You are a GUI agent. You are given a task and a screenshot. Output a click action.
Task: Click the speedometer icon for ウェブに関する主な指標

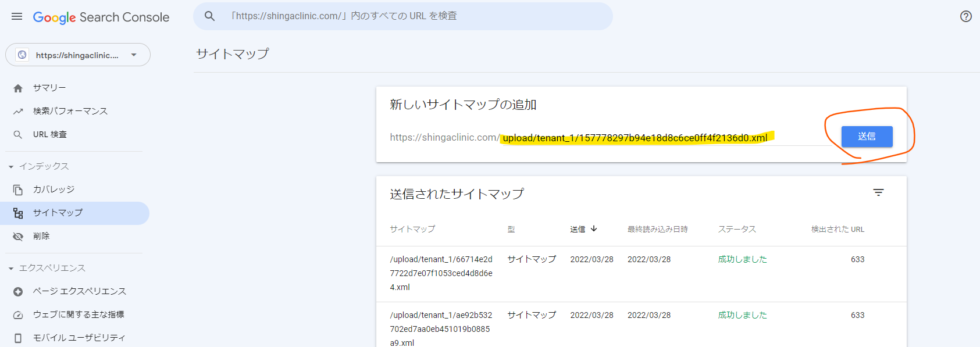[18, 315]
